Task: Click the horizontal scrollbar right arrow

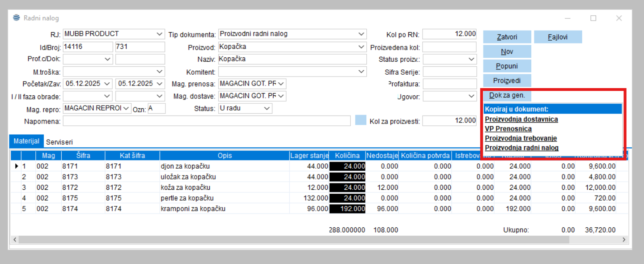Action: 624,240
